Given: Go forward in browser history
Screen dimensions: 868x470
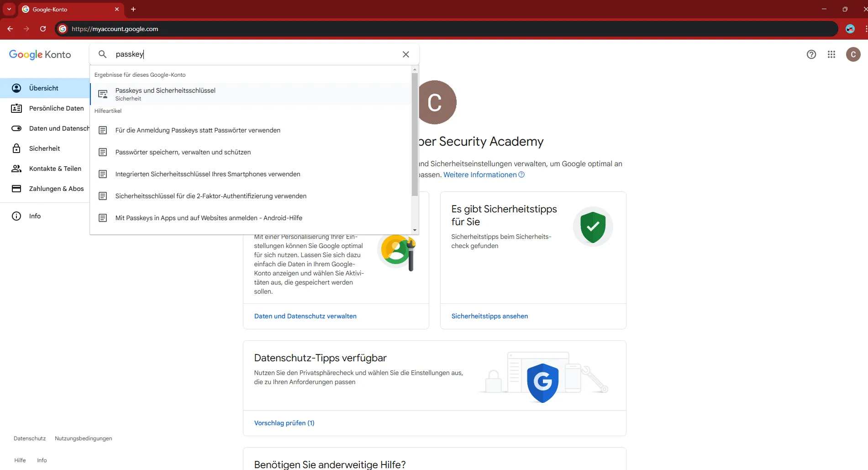Looking at the screenshot, I should (x=26, y=29).
